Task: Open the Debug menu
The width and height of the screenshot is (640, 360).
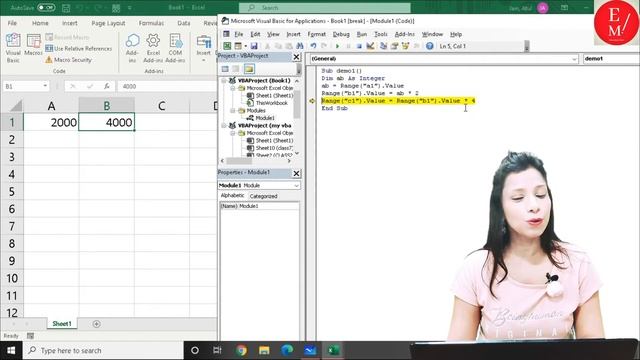Action: click(341, 34)
